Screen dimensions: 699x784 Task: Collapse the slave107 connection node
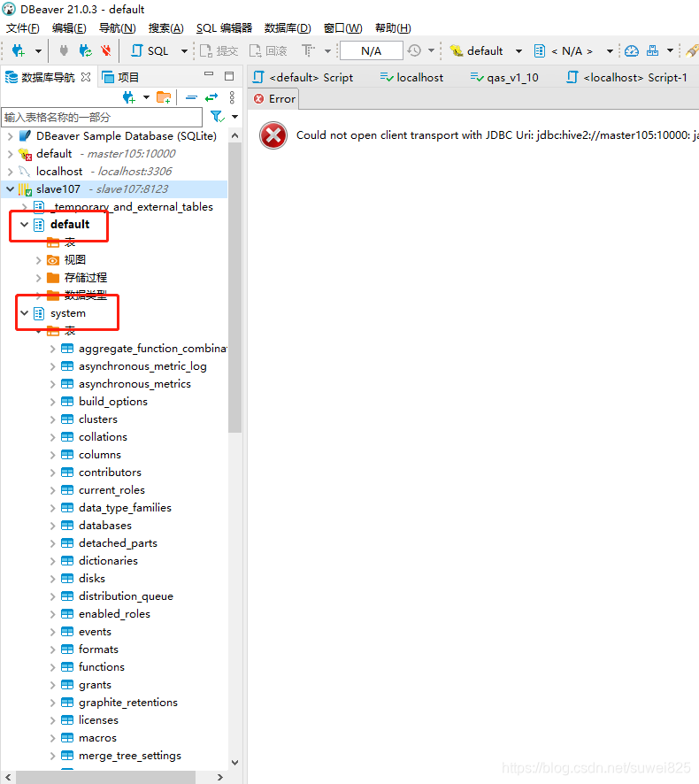pos(10,189)
